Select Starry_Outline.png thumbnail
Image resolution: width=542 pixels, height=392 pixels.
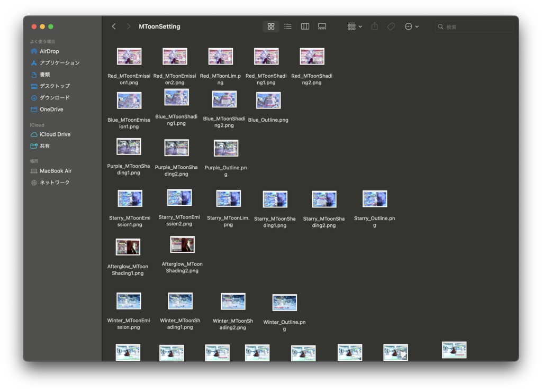(x=375, y=199)
